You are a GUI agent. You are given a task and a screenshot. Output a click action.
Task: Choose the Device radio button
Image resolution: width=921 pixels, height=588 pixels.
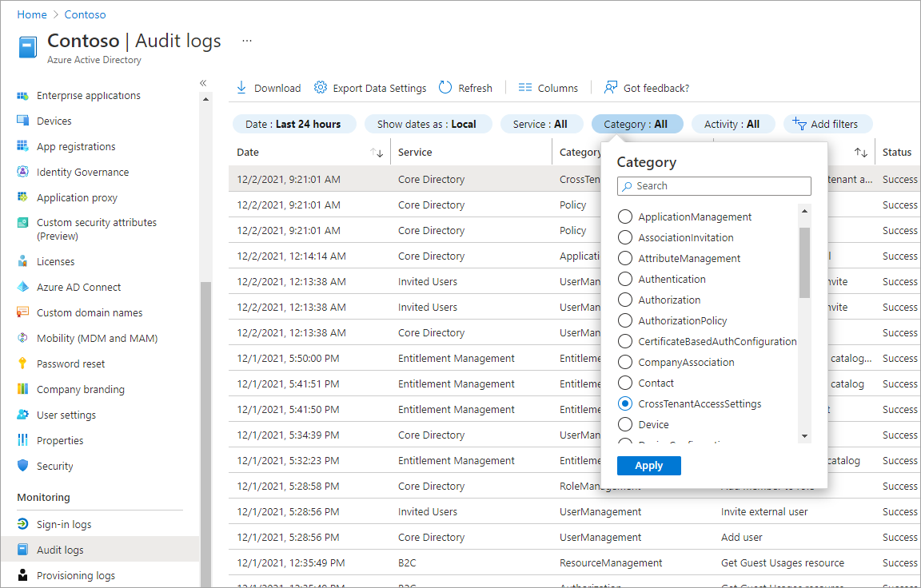click(625, 425)
